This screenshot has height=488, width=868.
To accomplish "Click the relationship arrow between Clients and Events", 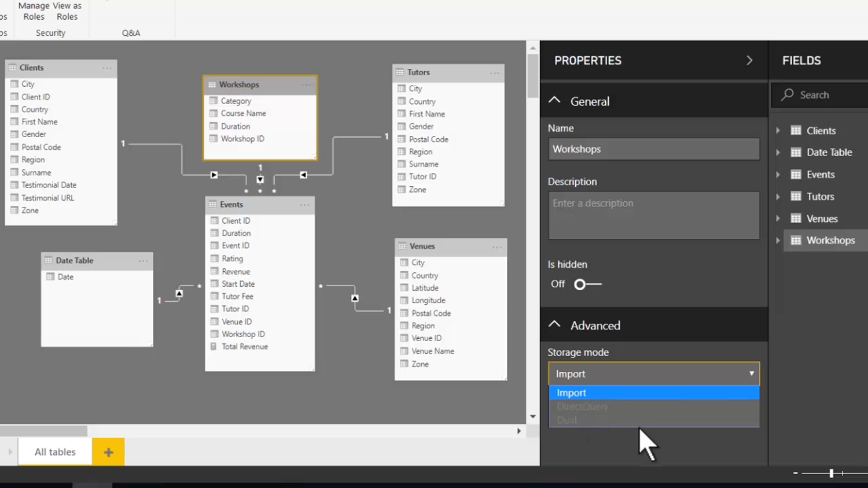I will click(214, 175).
